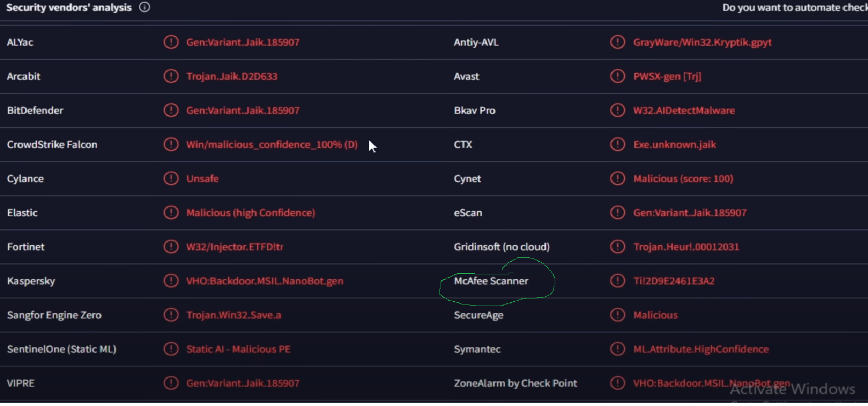Select detection GrayWare/Win32.Kryptik.gpyt

click(x=702, y=42)
